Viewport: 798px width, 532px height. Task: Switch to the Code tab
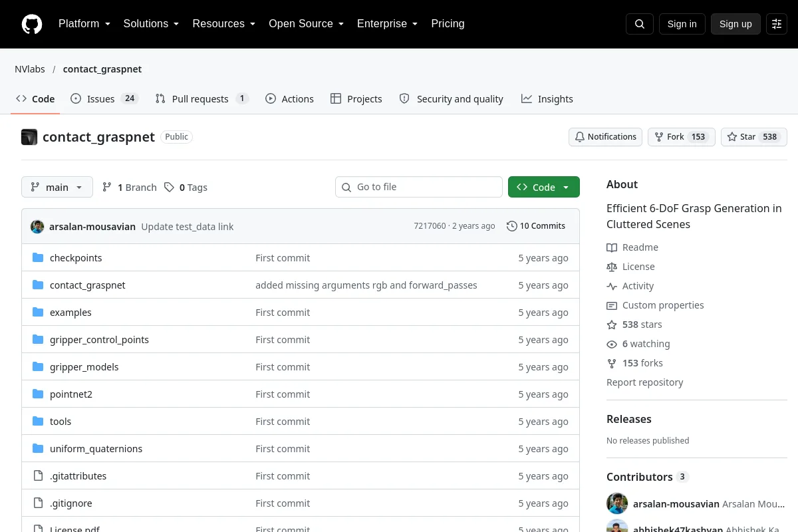[x=35, y=99]
